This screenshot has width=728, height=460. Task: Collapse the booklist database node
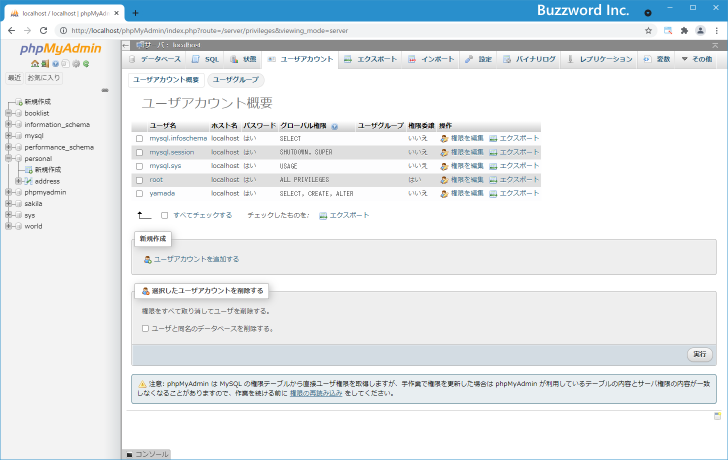pos(8,113)
